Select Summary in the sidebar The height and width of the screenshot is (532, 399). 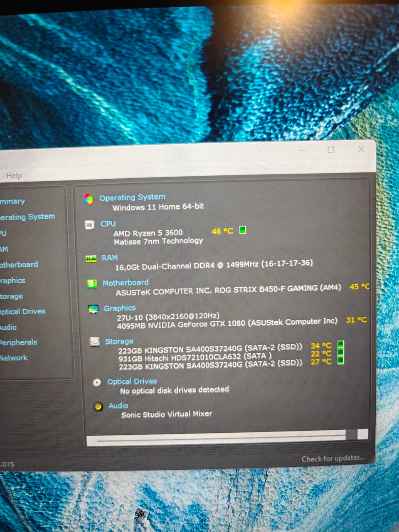click(x=12, y=202)
